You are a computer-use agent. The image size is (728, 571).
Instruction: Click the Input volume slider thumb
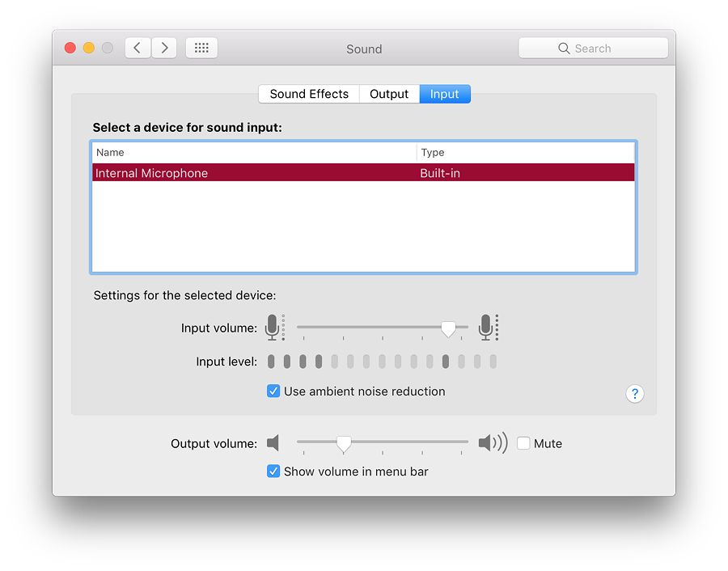coord(448,328)
